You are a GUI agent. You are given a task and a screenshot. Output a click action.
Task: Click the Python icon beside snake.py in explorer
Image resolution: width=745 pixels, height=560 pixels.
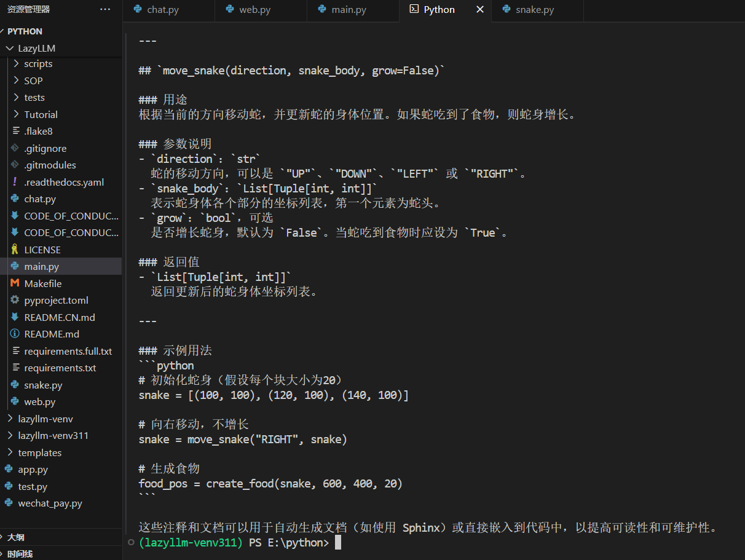[x=16, y=385]
